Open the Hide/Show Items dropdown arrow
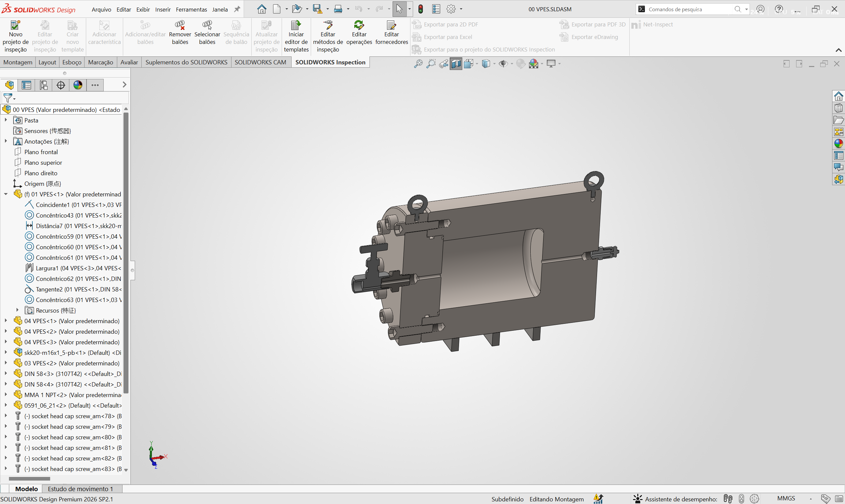The image size is (845, 504). tap(512, 64)
